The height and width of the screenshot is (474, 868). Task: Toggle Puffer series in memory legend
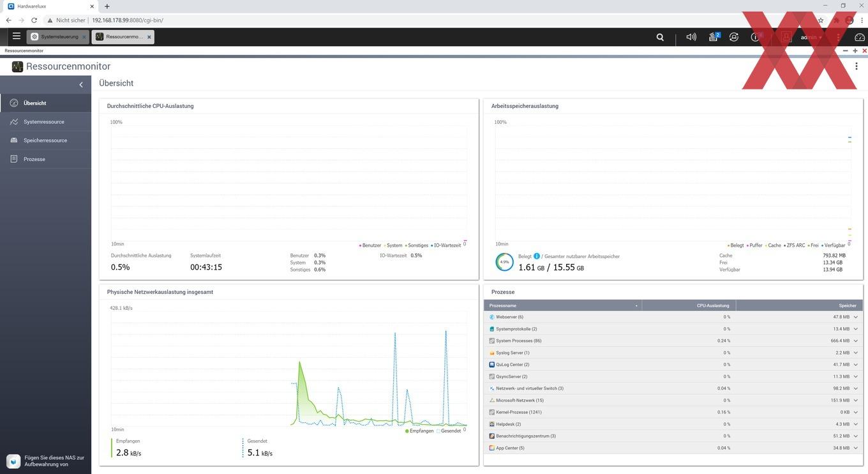[x=754, y=245]
